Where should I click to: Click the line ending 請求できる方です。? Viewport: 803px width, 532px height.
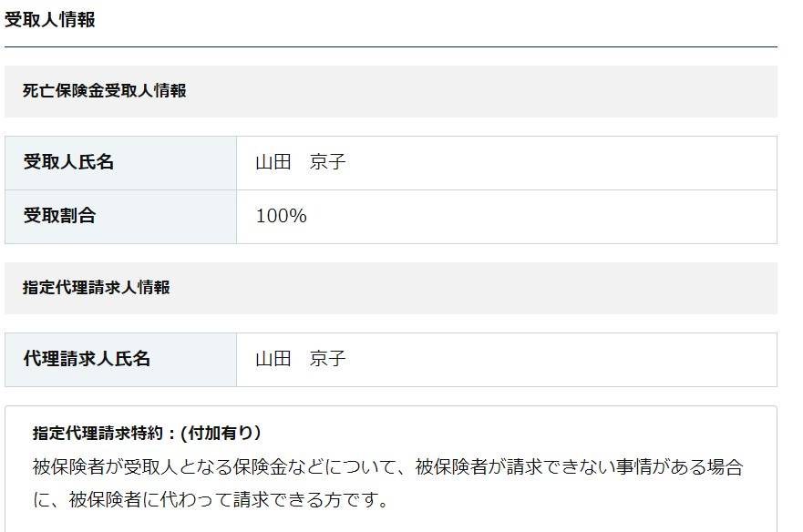coord(211,499)
